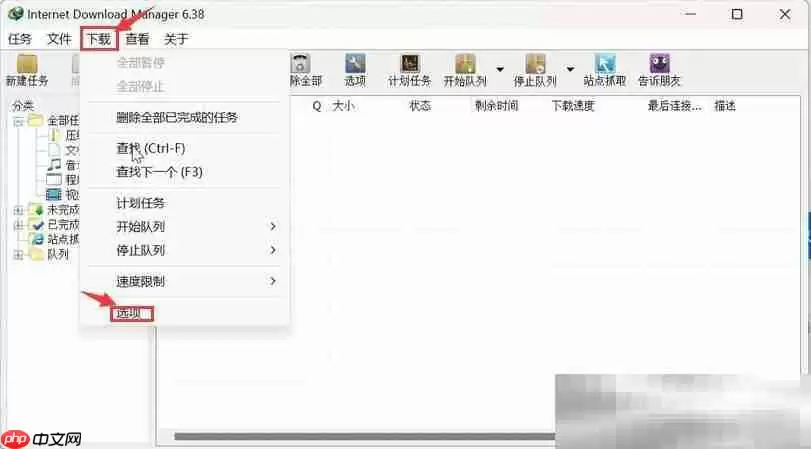Screen dimensions: 811x449
Task: Open the 查看 menu
Action: (138, 39)
